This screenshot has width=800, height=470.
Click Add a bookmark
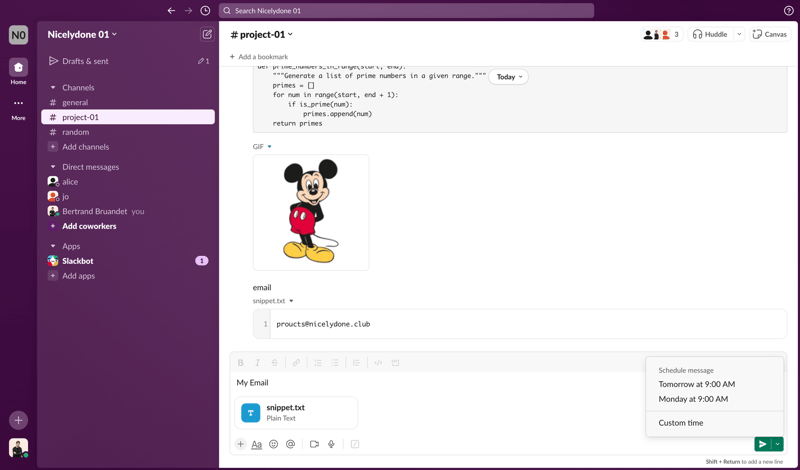point(259,57)
